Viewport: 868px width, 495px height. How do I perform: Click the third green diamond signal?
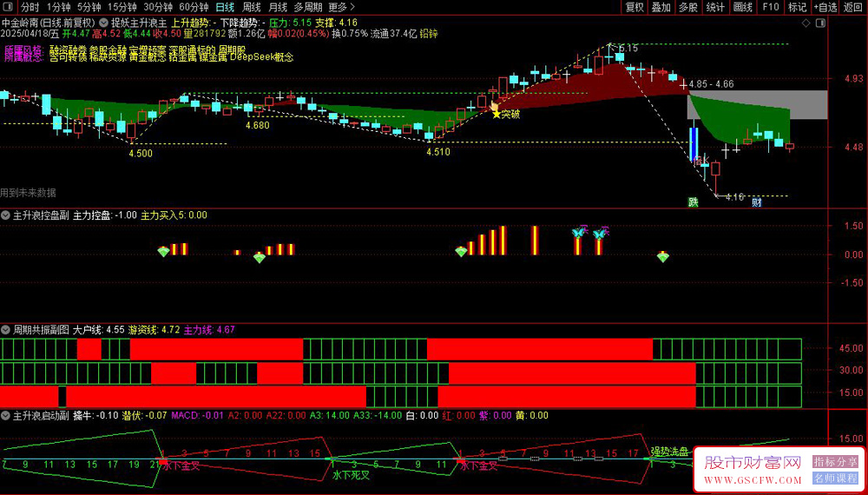point(461,251)
